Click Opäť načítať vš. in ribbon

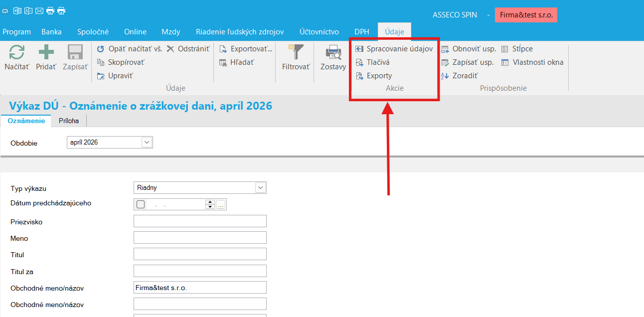point(129,49)
